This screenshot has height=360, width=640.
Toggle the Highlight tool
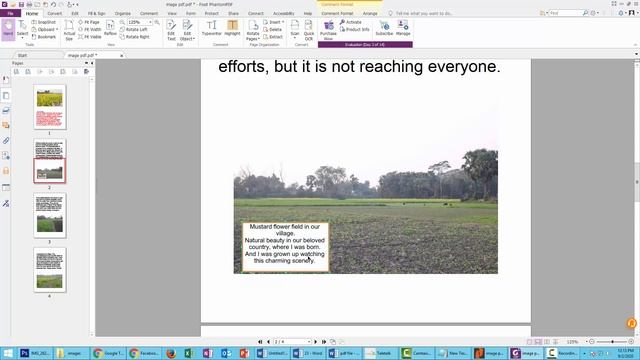click(232, 29)
